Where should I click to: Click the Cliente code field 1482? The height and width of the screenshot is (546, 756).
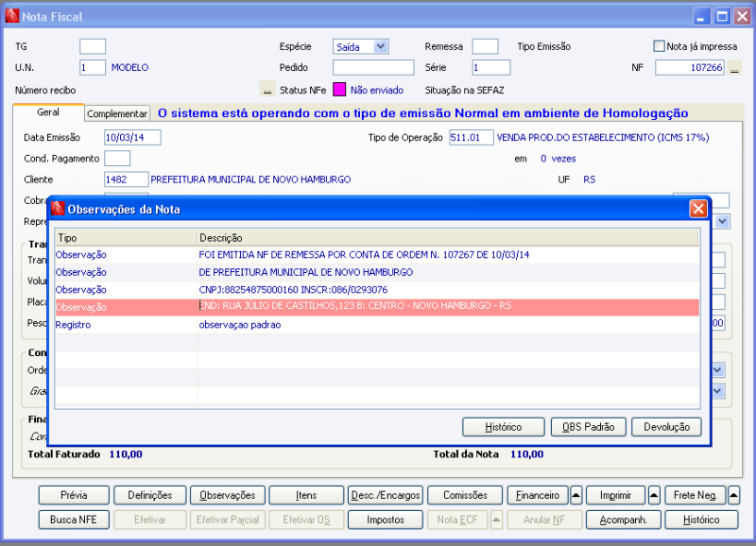pyautogui.click(x=127, y=179)
